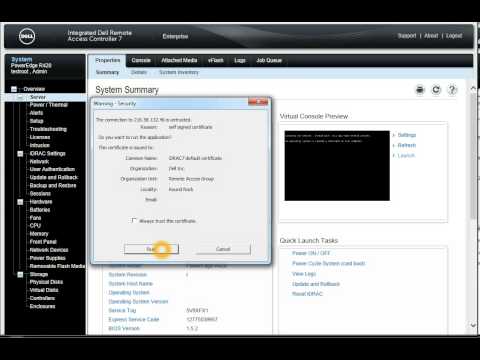Image resolution: width=480 pixels, height=360 pixels.
Task: Select Physical Disks under Storage
Action: point(46,282)
